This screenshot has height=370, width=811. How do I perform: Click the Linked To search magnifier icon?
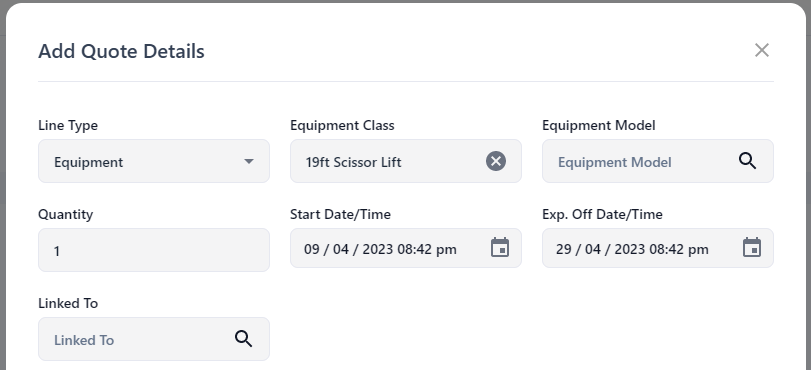pos(244,338)
